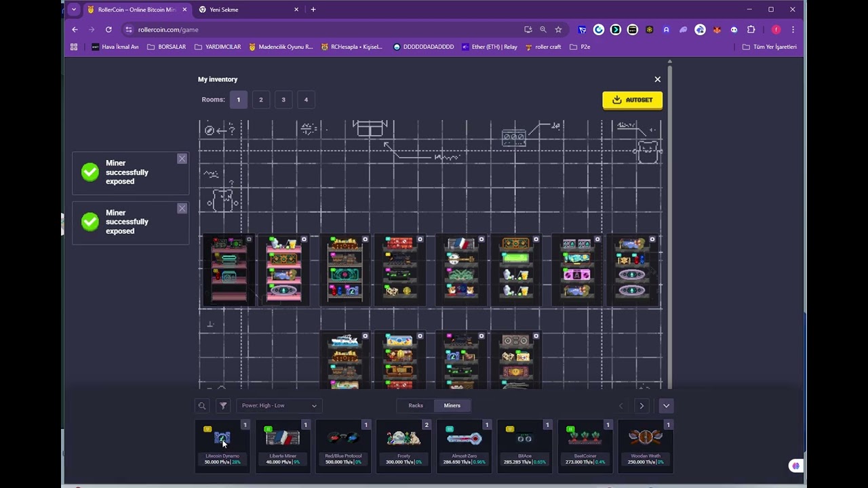Open the tab search dropdown
Image resolution: width=868 pixels, height=488 pixels.
click(x=74, y=9)
